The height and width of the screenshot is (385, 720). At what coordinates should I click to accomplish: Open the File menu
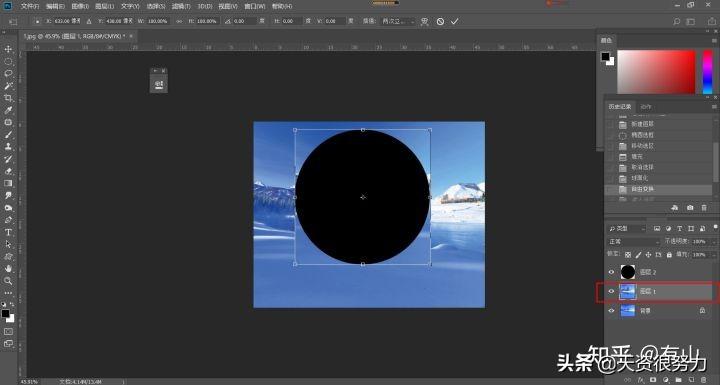[x=30, y=6]
